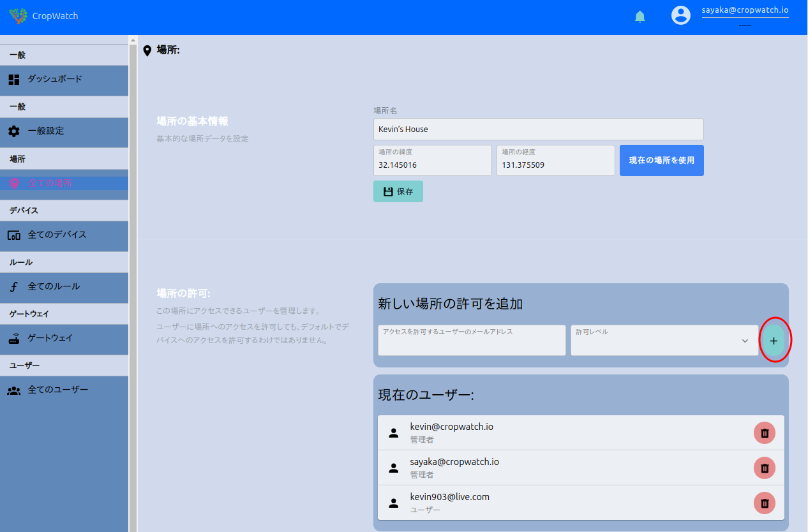
Task: Delete user kevin@cropwatch.io with trash icon
Action: pos(765,433)
